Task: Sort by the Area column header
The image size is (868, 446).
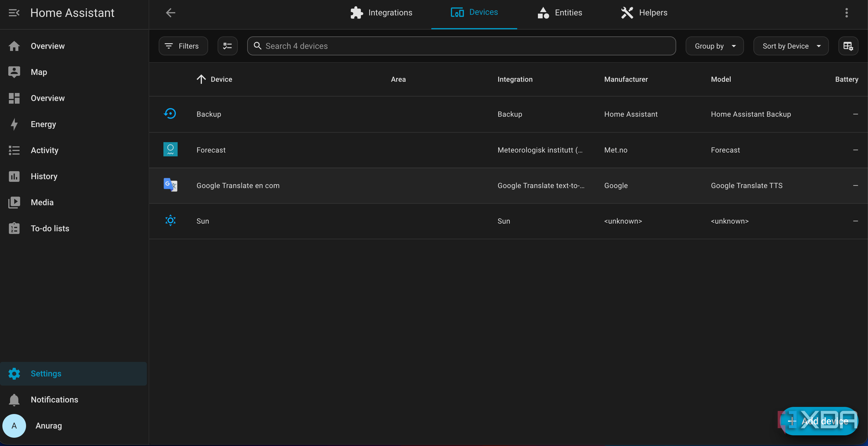Action: (x=398, y=79)
